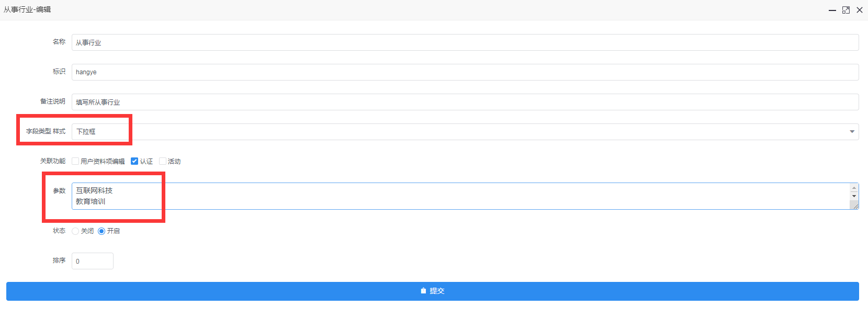This screenshot has width=868, height=318.
Task: Maximize the 从事行业-编辑 dialog window
Action: click(x=846, y=10)
